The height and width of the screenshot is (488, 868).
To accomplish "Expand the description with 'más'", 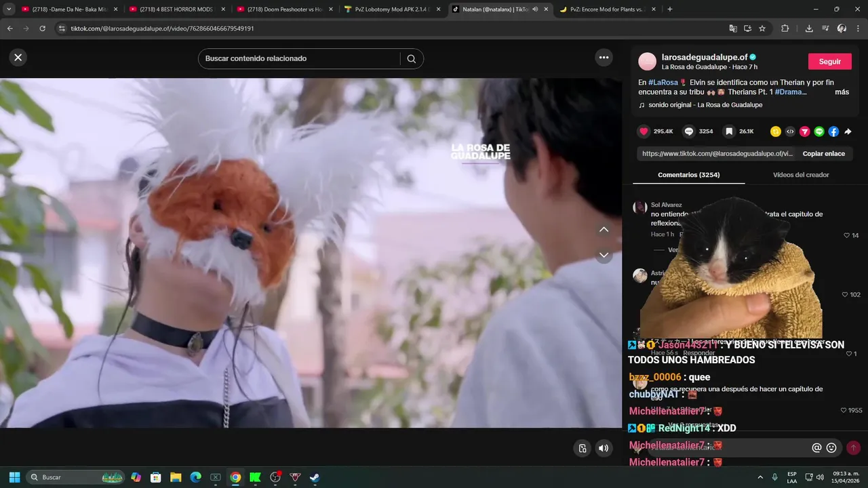I will [842, 92].
